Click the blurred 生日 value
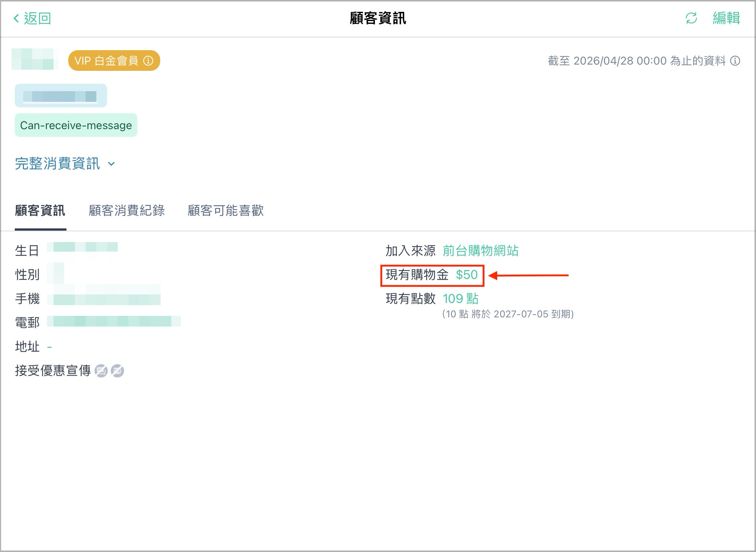 pyautogui.click(x=83, y=247)
